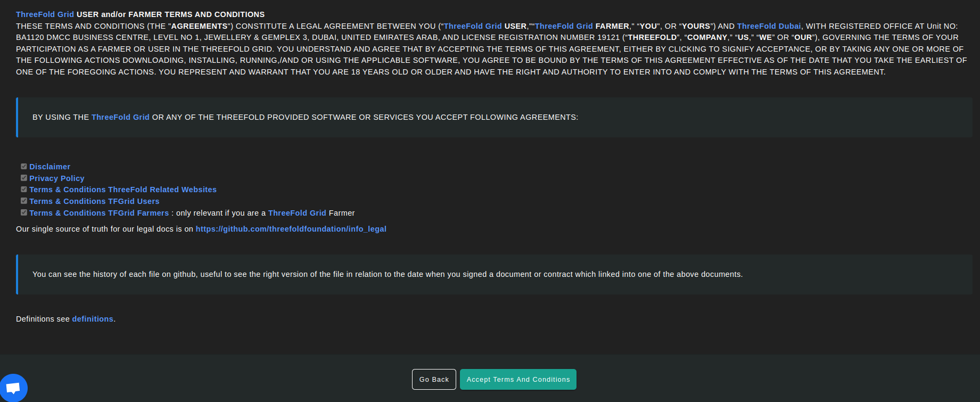
Task: Open the definitions link
Action: (x=93, y=319)
